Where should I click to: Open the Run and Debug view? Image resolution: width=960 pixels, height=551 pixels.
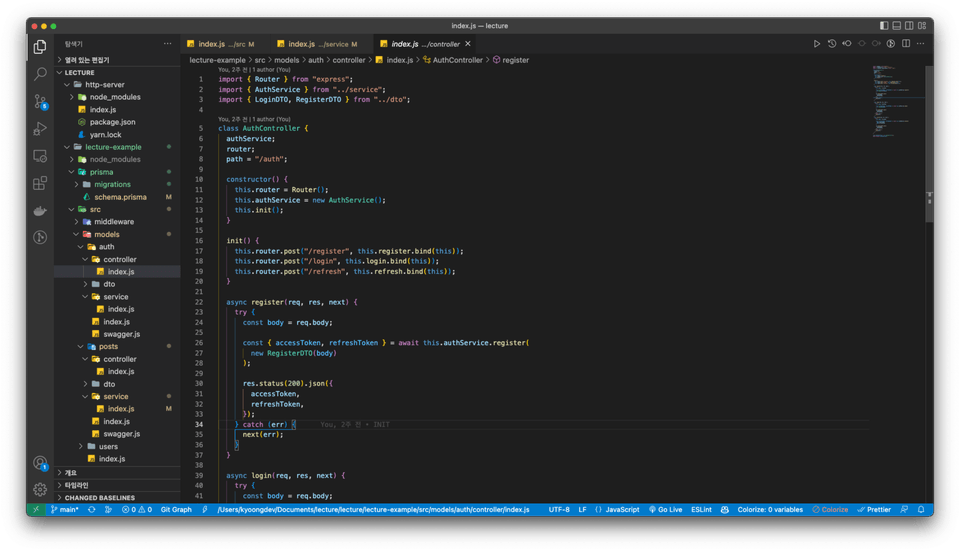[x=40, y=129]
